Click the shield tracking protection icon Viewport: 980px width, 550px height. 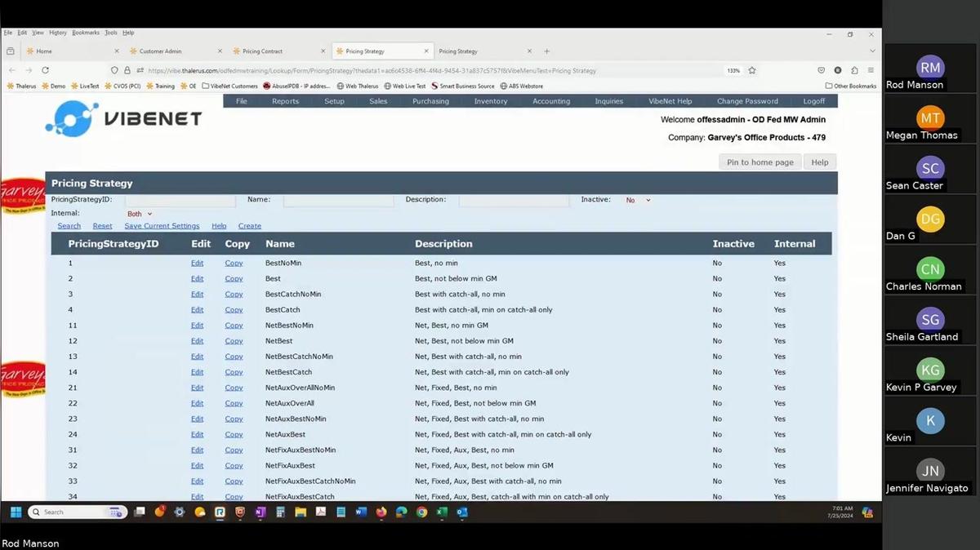pos(114,70)
